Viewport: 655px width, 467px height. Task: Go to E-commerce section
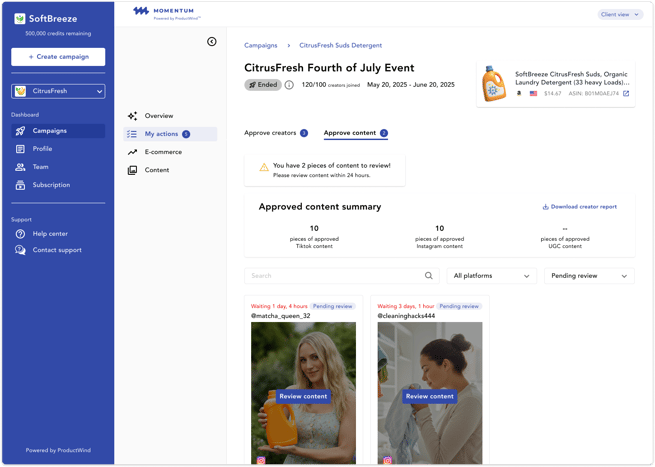(x=170, y=152)
